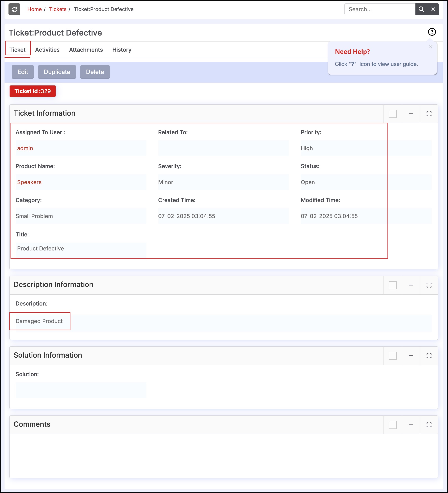Expand Description Information to fullscreen
448x493 pixels.
pos(429,285)
